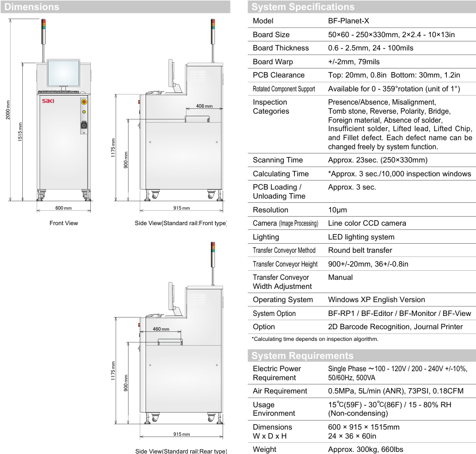Click the signal tower light above the front view

coord(44,24)
